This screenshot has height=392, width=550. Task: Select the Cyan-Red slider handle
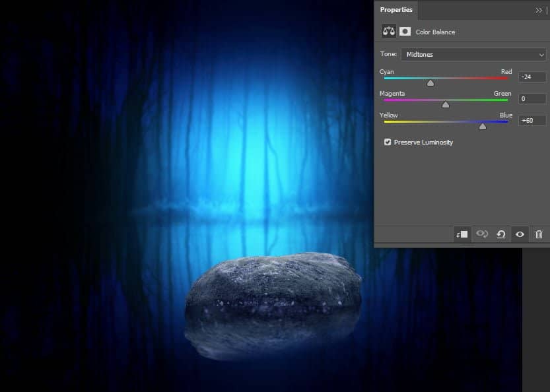coord(430,82)
